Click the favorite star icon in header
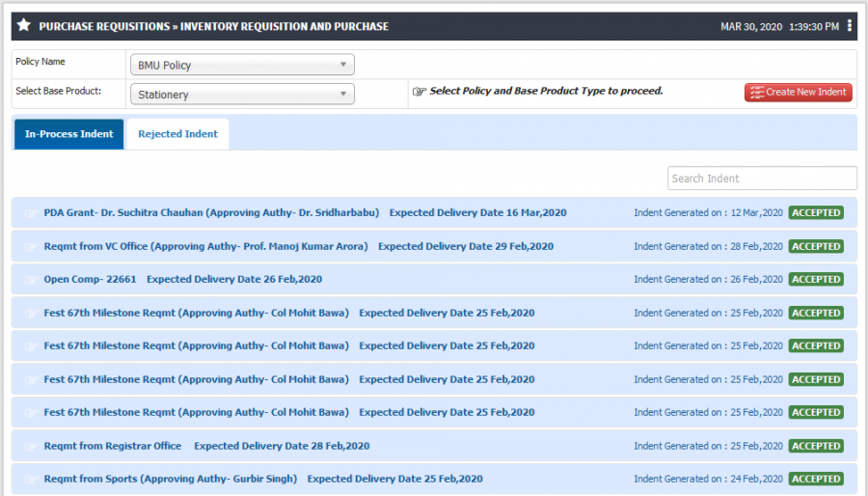This screenshot has height=496, width=868. click(23, 25)
